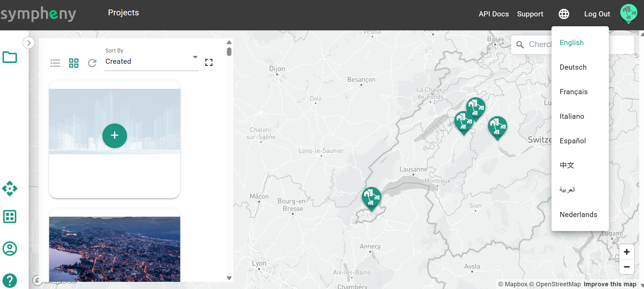Choose Français language option

click(573, 92)
